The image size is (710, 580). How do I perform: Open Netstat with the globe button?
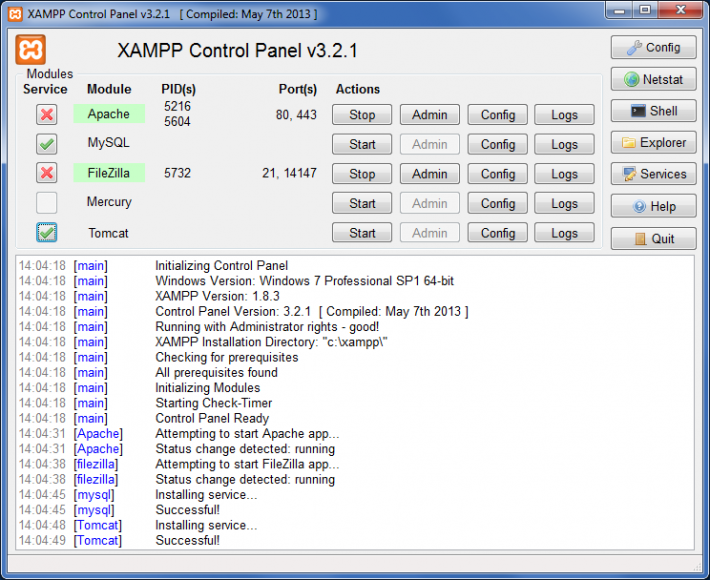click(653, 79)
